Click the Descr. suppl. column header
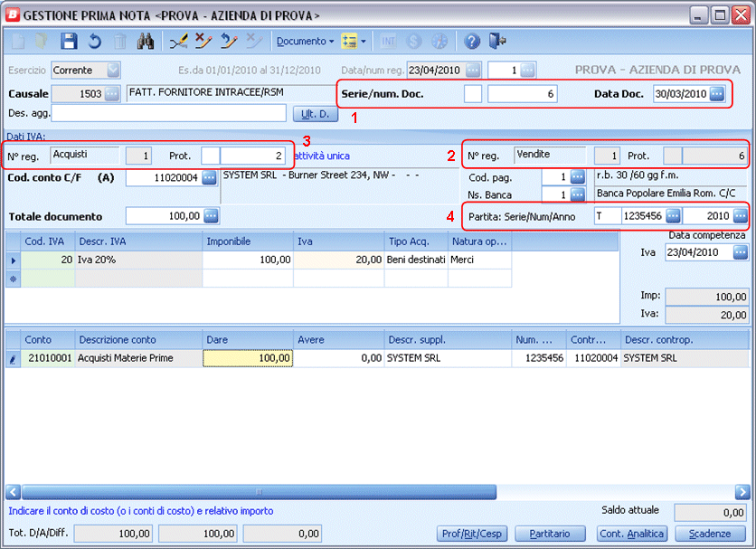756x549 pixels. pyautogui.click(x=448, y=340)
